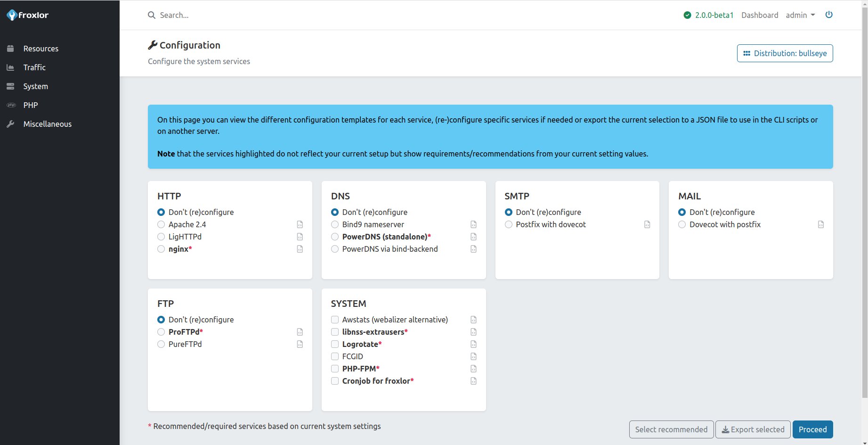Choose PowerDNS (standalone) radio button
This screenshot has width=868, height=445.
[x=335, y=237]
